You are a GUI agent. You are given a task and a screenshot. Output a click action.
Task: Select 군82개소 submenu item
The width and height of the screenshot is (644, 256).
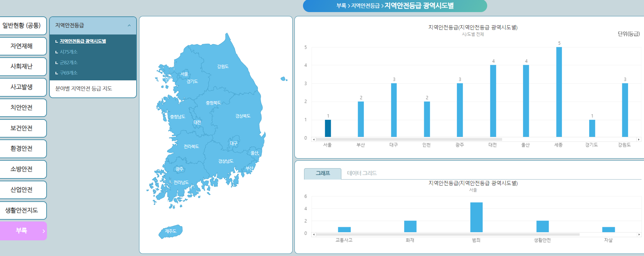69,63
